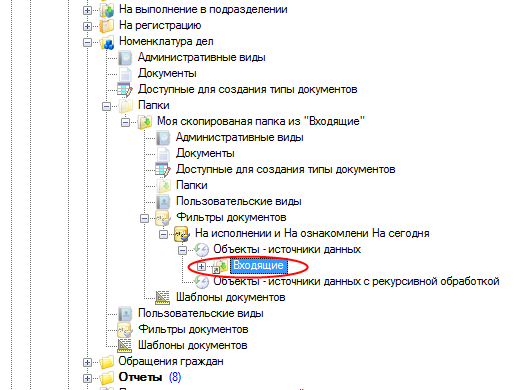The image size is (528, 390).
Task: Click icon of 'На выполнение в подразделении'
Action: click(x=107, y=10)
